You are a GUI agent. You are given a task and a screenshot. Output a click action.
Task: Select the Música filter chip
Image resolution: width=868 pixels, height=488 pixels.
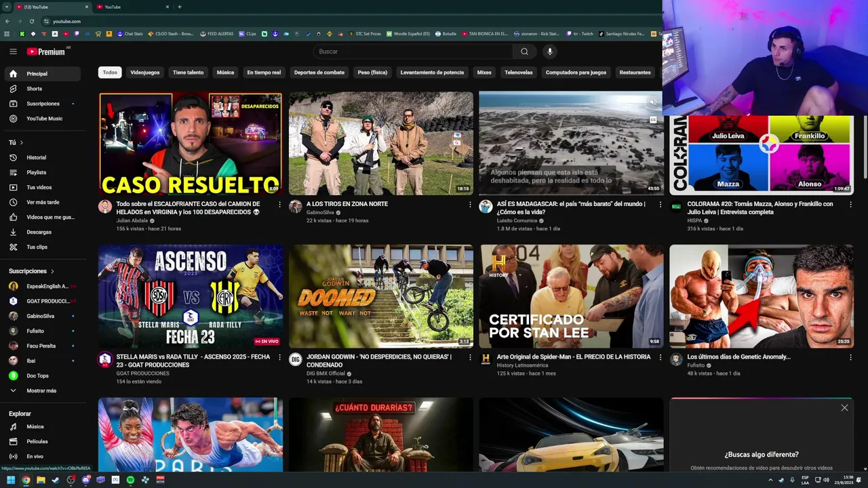(225, 73)
